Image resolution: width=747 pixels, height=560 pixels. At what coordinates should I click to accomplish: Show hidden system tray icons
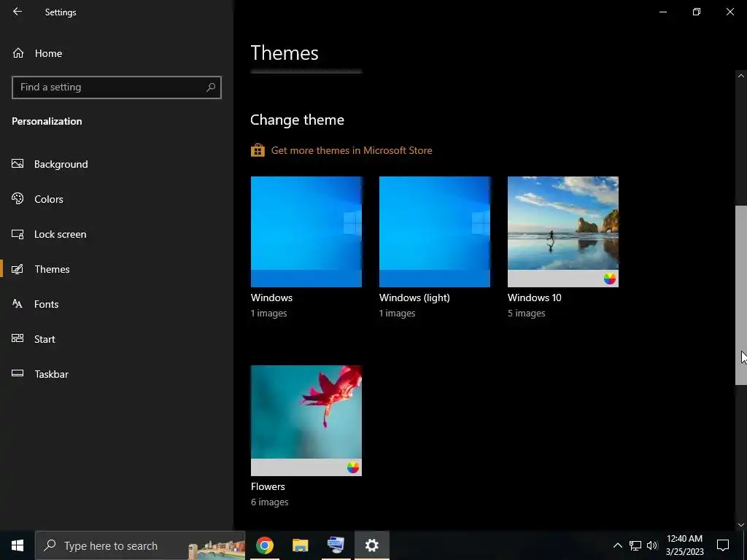pyautogui.click(x=617, y=545)
